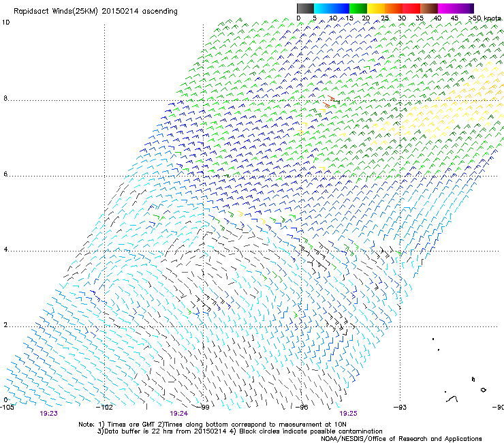Image resolution: width=504 pixels, height=443 pixels.
Task: Select the longitude label '-105'
Action: pos(7,408)
